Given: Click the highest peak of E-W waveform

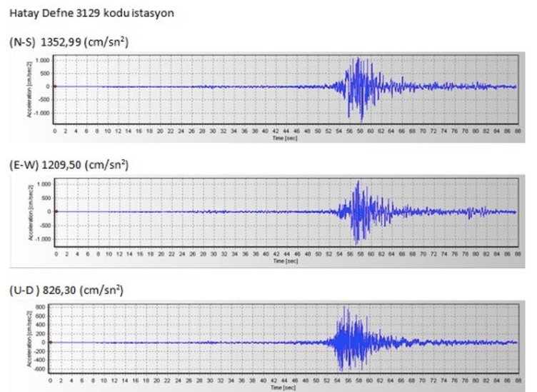Looking at the screenshot, I should [357, 183].
